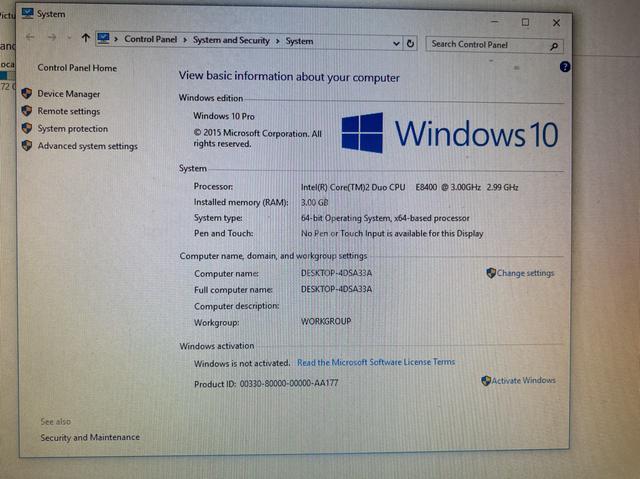Click the blue Help question mark icon
The width and height of the screenshot is (640, 479).
[565, 67]
